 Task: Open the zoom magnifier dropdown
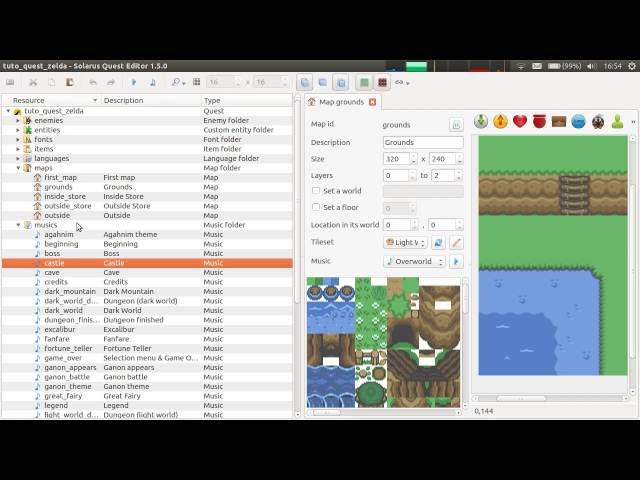(178, 82)
